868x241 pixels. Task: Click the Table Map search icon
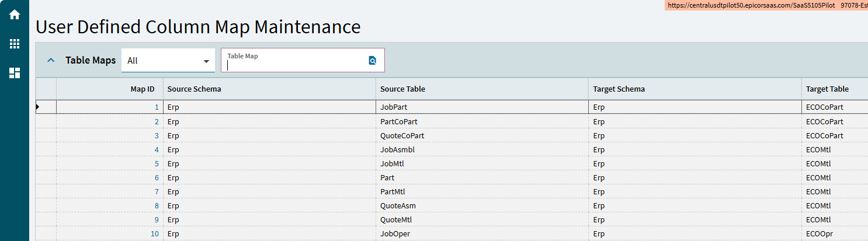point(372,60)
